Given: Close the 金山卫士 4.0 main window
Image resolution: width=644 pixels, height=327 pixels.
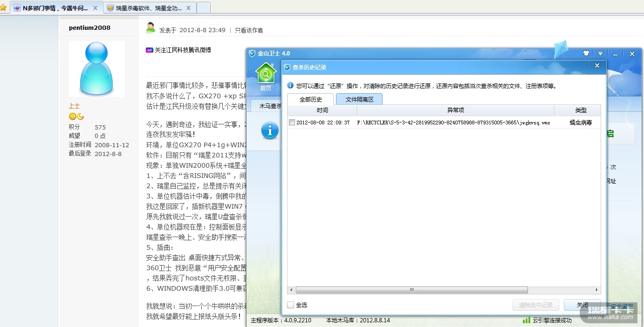Looking at the screenshot, I should pos(632,54).
